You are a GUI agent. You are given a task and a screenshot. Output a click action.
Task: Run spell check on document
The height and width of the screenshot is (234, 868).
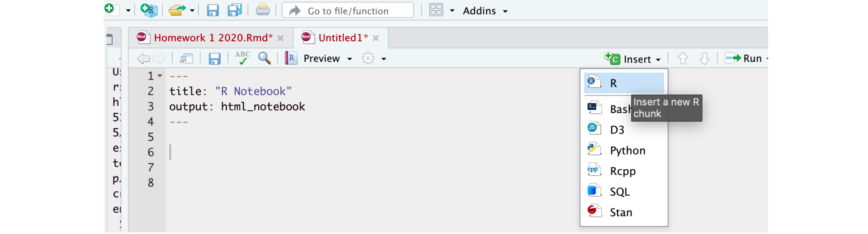243,58
